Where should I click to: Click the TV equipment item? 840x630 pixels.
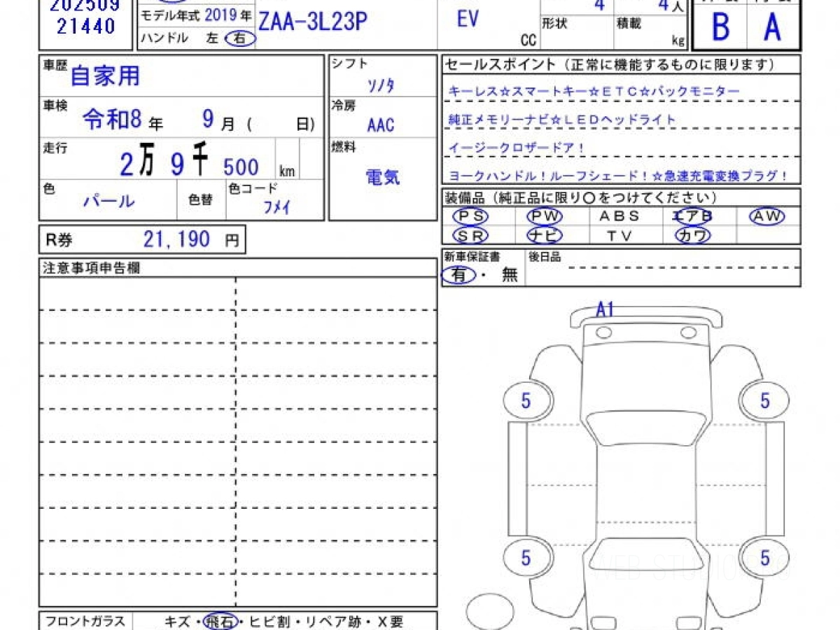(619, 236)
